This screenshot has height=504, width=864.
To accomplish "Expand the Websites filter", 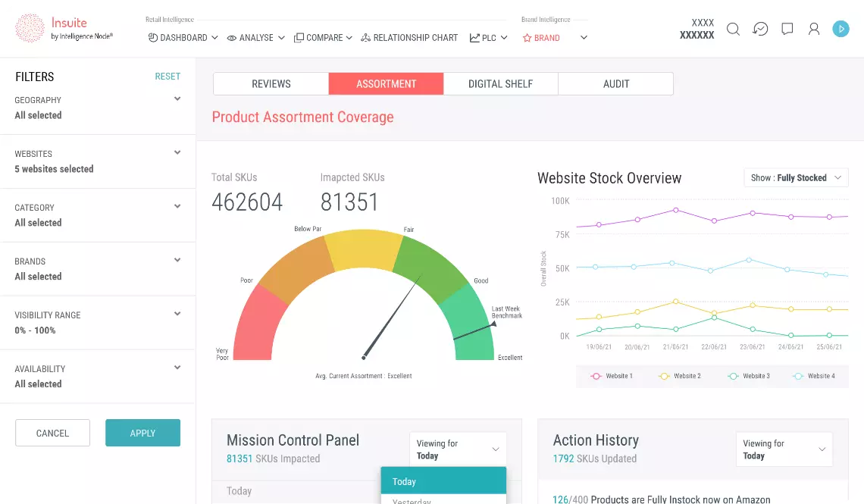I will [x=177, y=152].
